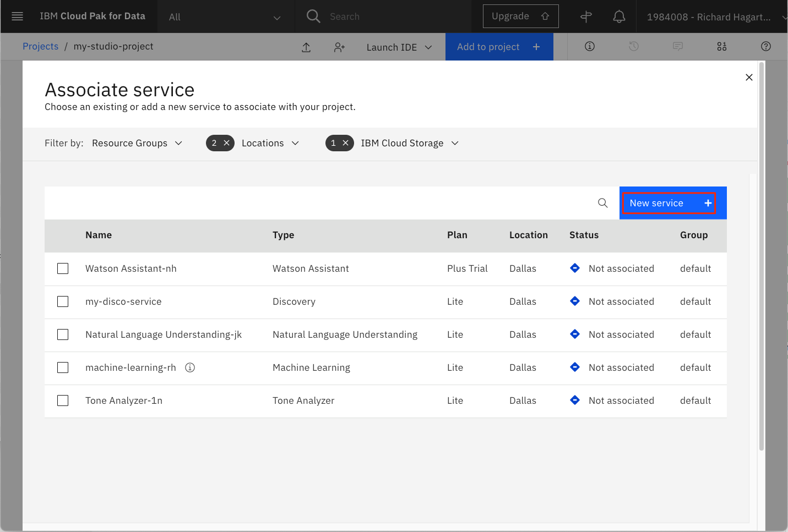Click the Upgrade button
The image size is (788, 532).
[520, 17]
